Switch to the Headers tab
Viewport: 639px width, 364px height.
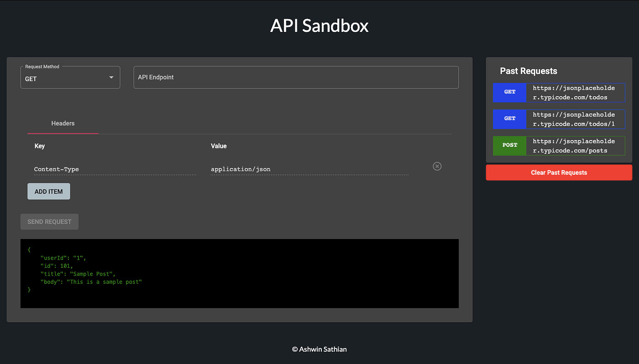pyautogui.click(x=63, y=123)
